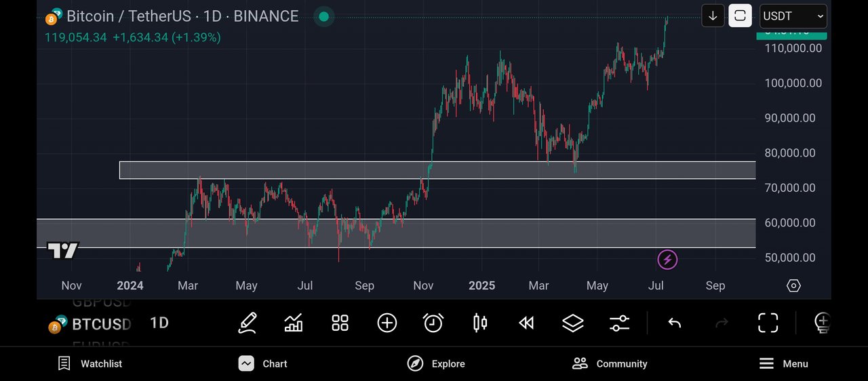Tap the +1,634.34 (+1.39%) change value
This screenshot has height=381, width=868.
[x=167, y=37]
